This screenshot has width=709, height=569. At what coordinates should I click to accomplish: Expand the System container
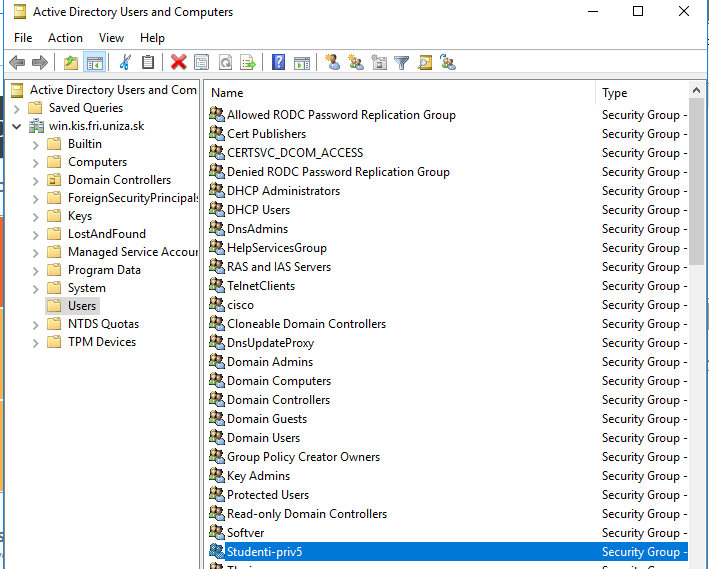[x=36, y=289]
